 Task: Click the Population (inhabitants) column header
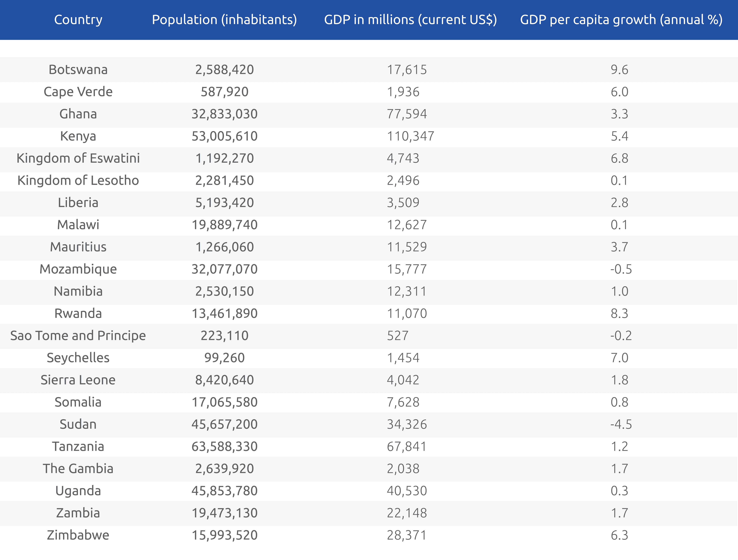pos(224,20)
